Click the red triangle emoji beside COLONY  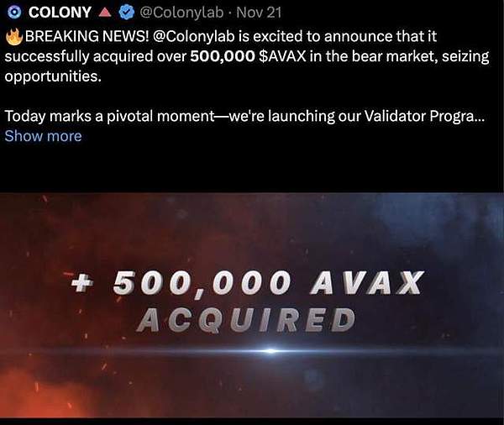(x=104, y=13)
